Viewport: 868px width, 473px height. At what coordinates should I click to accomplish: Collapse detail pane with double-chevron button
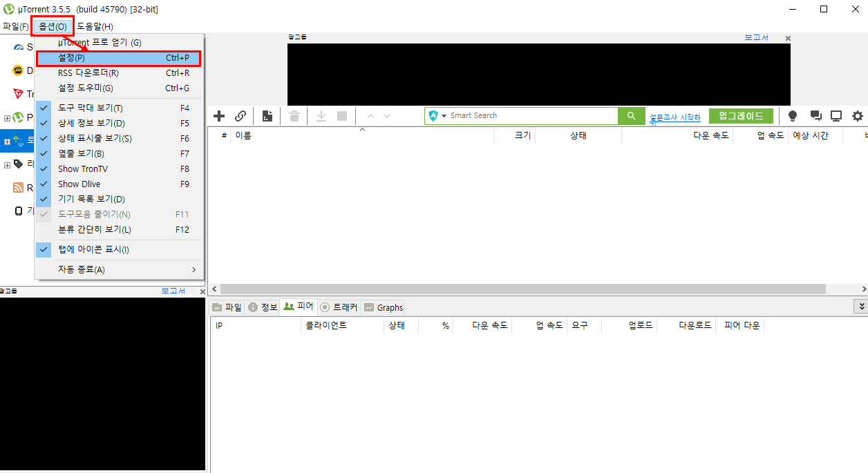click(861, 306)
